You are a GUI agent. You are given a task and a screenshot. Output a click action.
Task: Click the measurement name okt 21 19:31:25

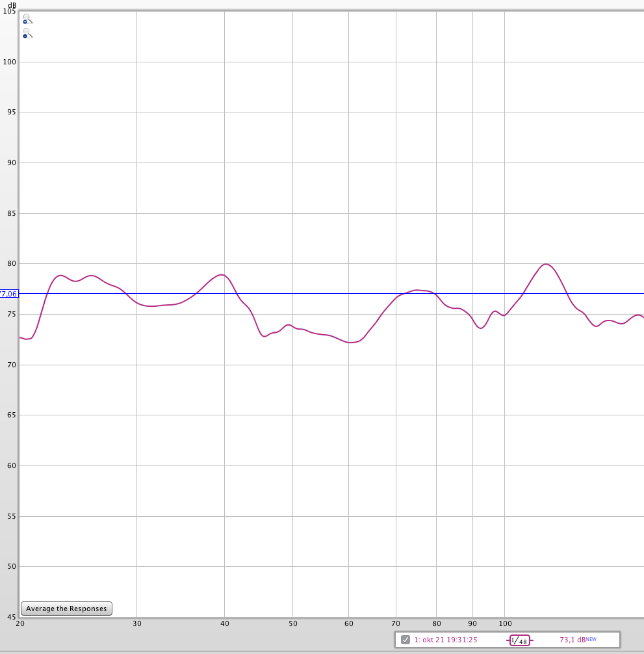[x=446, y=640]
